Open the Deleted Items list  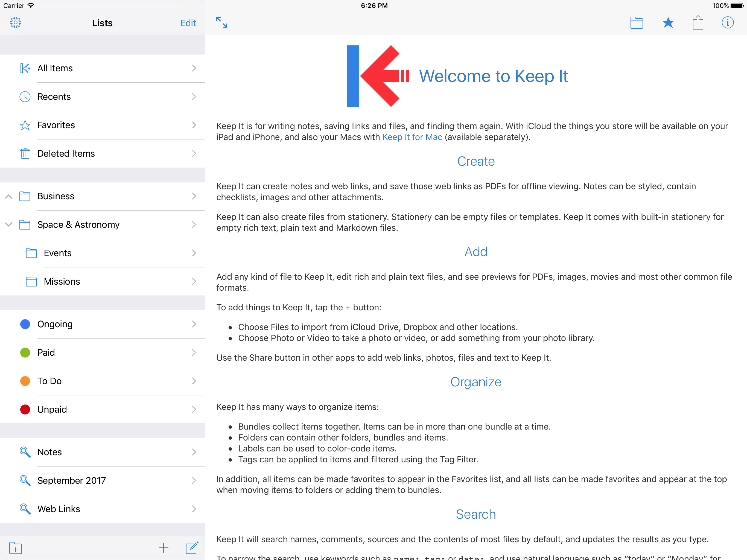click(x=102, y=153)
